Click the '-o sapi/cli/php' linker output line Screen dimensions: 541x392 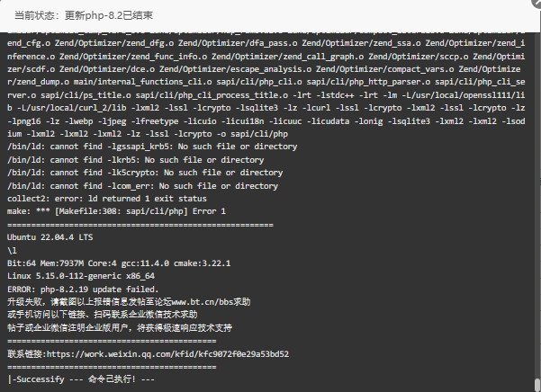pos(148,134)
